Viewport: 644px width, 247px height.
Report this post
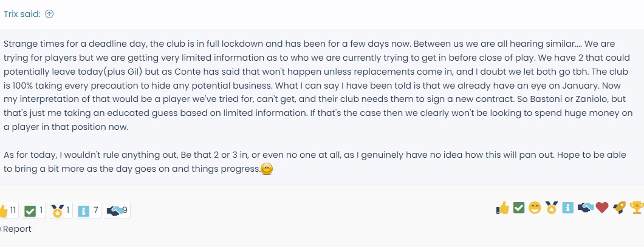(16, 229)
